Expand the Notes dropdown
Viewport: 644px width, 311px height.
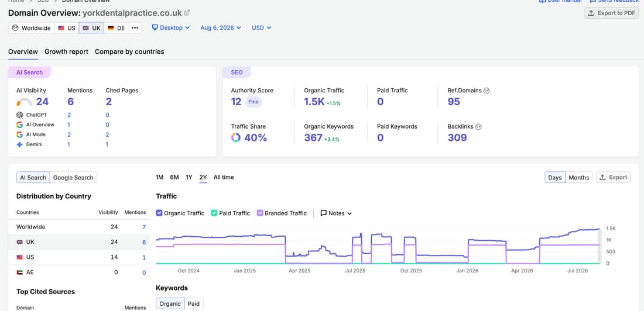[x=336, y=213]
